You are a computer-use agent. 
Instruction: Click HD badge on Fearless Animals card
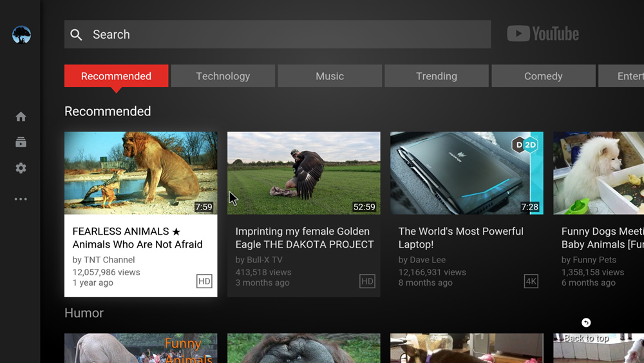point(204,281)
